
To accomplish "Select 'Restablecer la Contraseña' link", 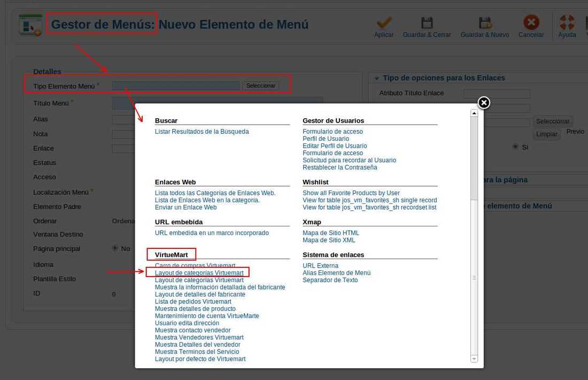I will click(340, 167).
